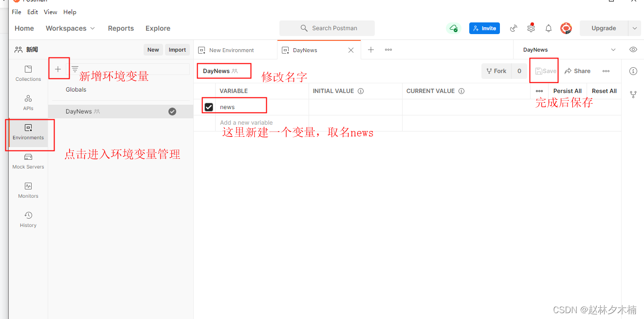This screenshot has width=644, height=319.
Task: Open the APIs sidebar section
Action: (x=28, y=102)
